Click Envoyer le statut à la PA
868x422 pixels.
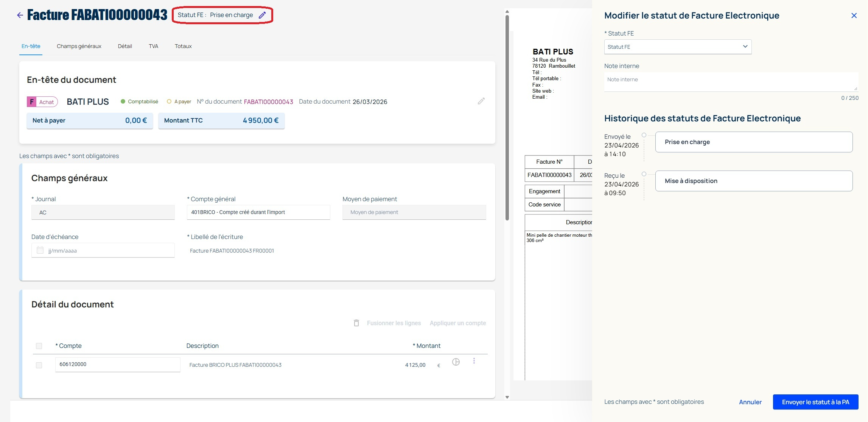point(815,402)
